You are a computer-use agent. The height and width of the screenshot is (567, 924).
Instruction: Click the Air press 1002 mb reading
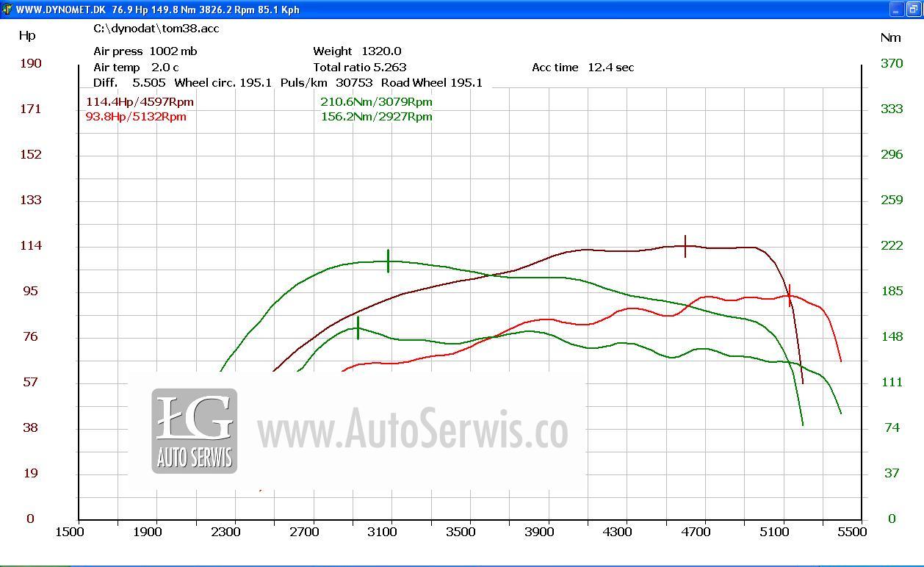click(145, 51)
